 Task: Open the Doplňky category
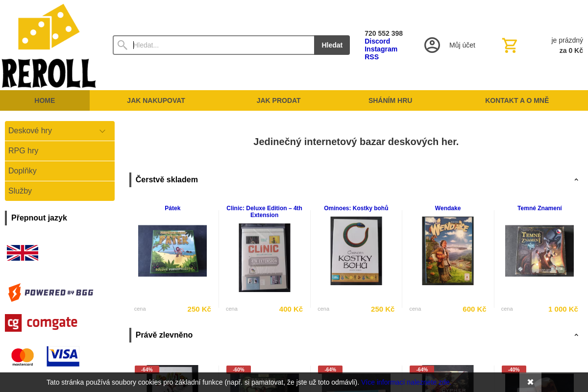[x=60, y=171]
